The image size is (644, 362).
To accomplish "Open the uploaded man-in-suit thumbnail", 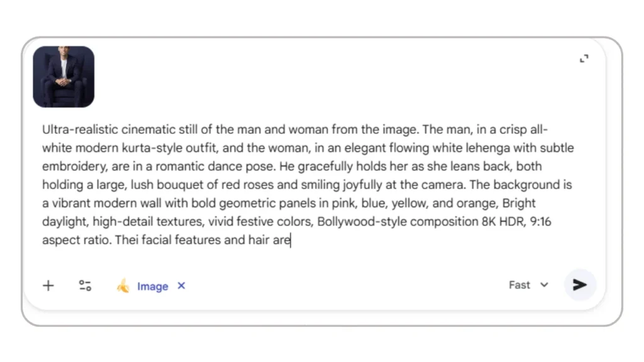I will pyautogui.click(x=64, y=76).
